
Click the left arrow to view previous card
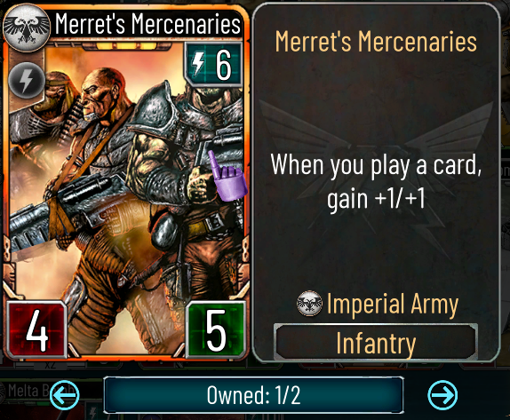click(64, 395)
